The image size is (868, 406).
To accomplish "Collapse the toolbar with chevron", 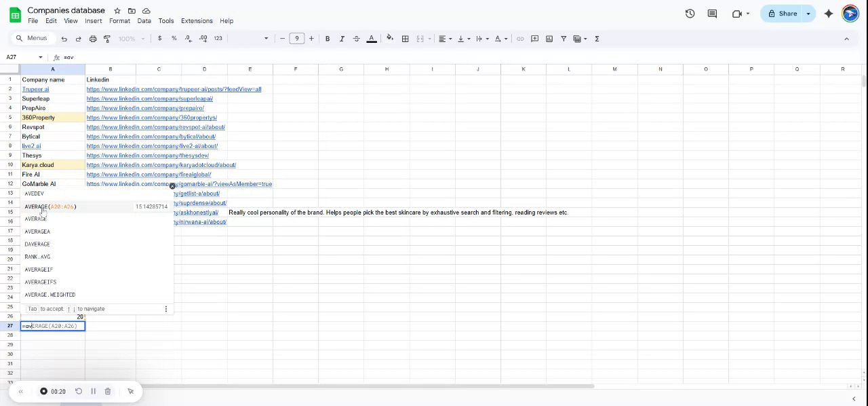I will click(x=846, y=39).
